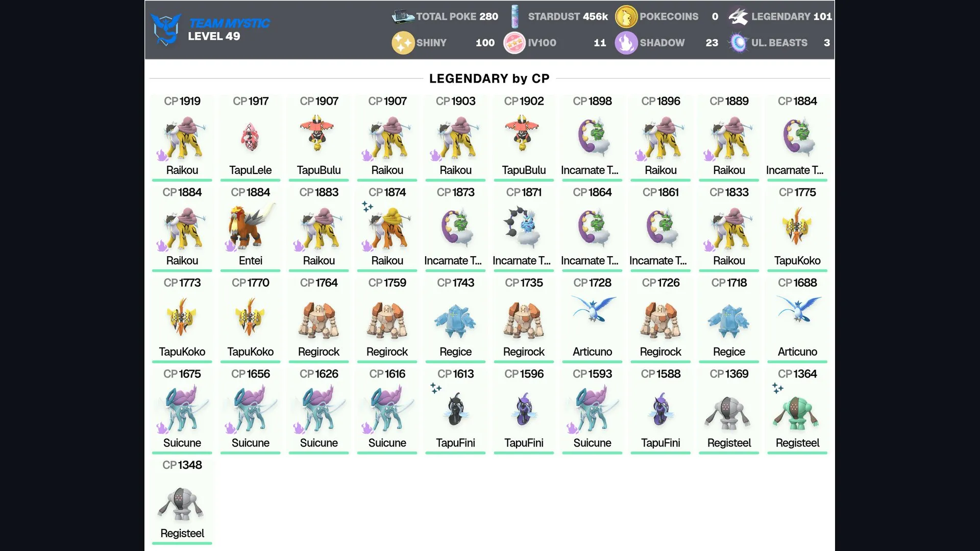The image size is (980, 551).
Task: Click the Entei name label
Action: 250,261
